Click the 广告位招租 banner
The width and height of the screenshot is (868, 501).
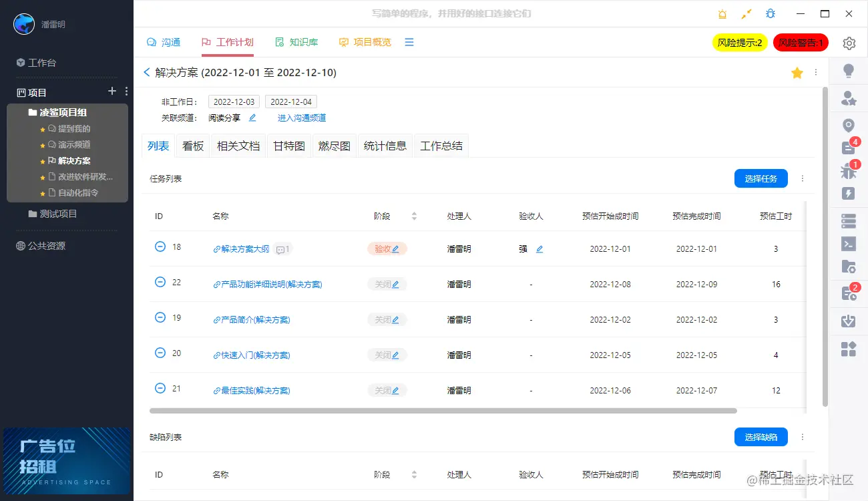click(x=67, y=461)
